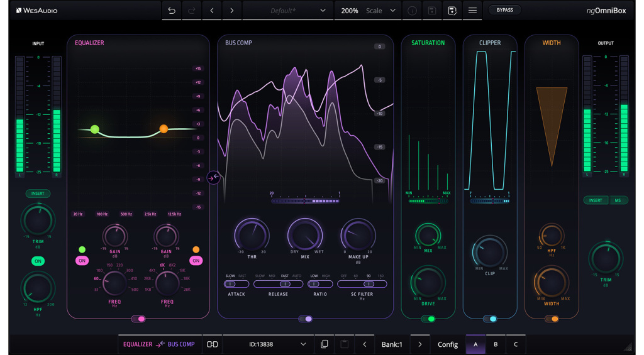Click the ATTACK slow/fast slider
This screenshot has width=644, height=355.
tap(236, 284)
